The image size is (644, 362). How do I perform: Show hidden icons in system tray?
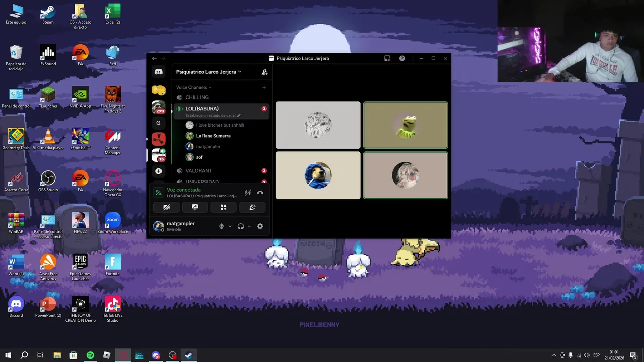coord(554,355)
